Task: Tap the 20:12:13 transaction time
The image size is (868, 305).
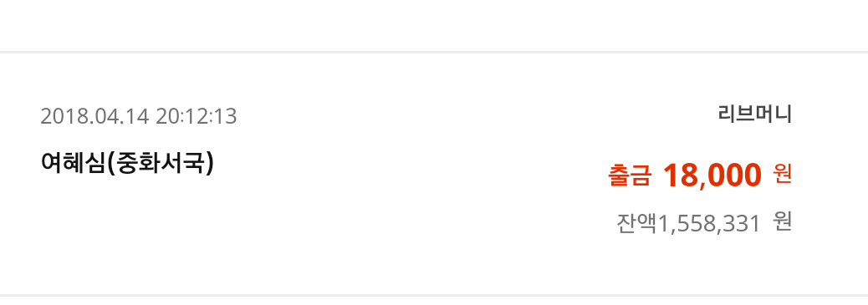Action: 197,117
